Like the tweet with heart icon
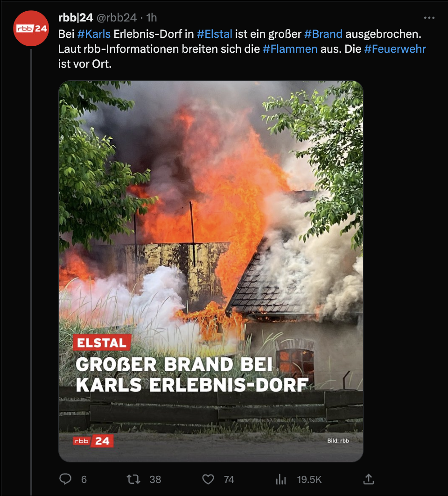Image resolution: width=448 pixels, height=496 pixels. pyautogui.click(x=208, y=479)
